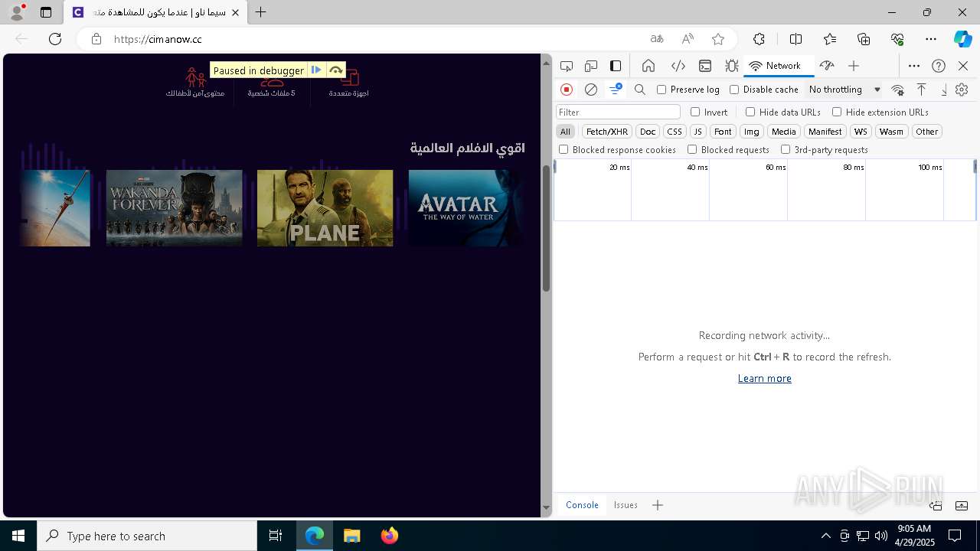The height and width of the screenshot is (551, 980).
Task: Export HAR file with download arrow
Action: pyautogui.click(x=943, y=90)
